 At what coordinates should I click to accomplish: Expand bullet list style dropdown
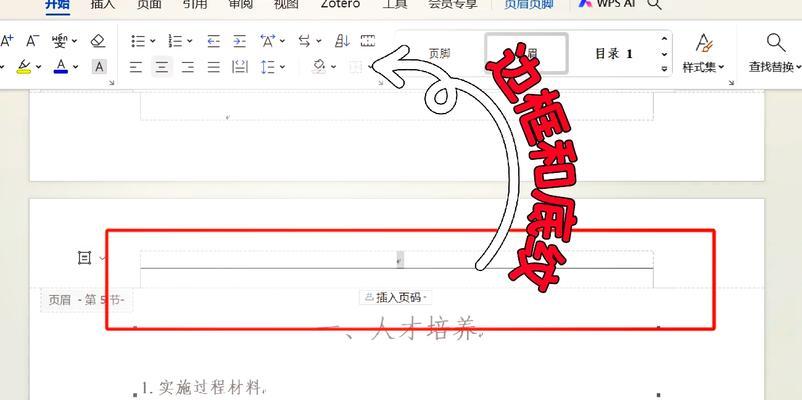152,41
